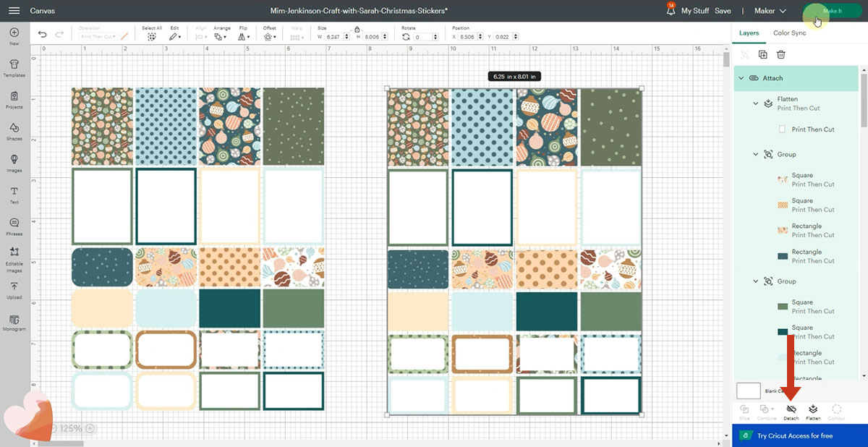Select the Text tool in the sidebar
This screenshot has width=868, height=447.
tap(14, 195)
